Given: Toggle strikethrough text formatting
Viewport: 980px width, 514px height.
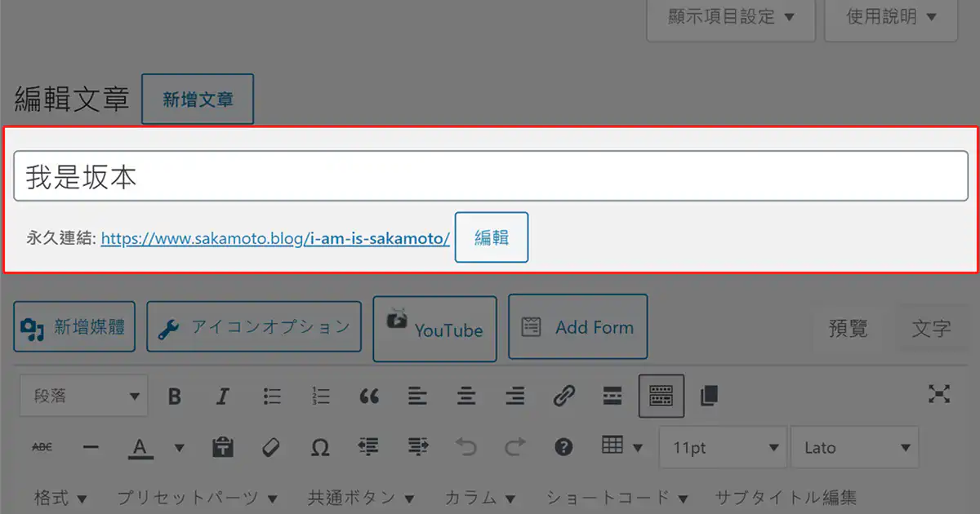Looking at the screenshot, I should 42,447.
